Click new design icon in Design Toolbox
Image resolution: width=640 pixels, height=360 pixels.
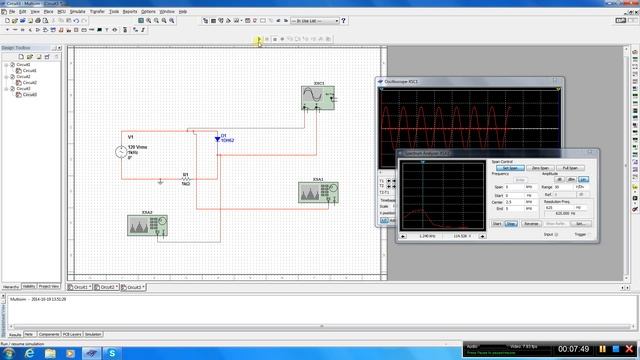(21, 57)
